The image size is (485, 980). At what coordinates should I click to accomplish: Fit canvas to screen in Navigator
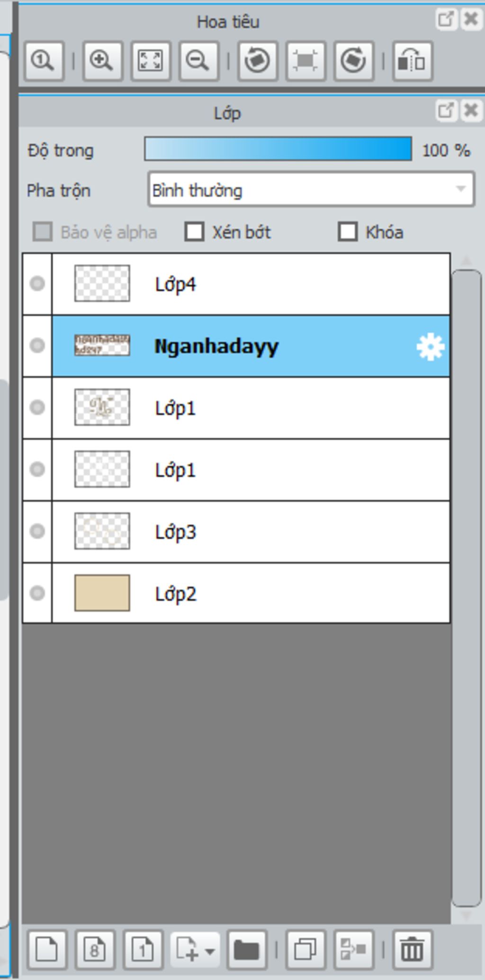151,61
